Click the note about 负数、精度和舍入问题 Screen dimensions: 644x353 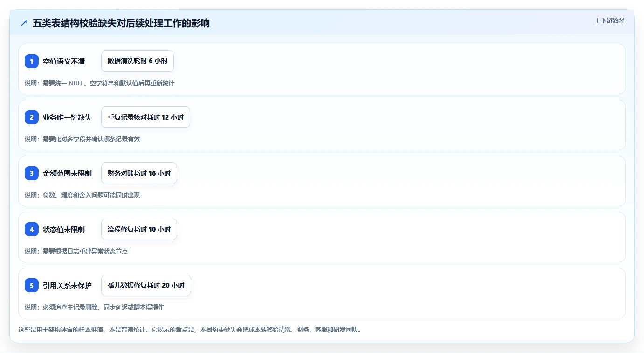pyautogui.click(x=83, y=196)
